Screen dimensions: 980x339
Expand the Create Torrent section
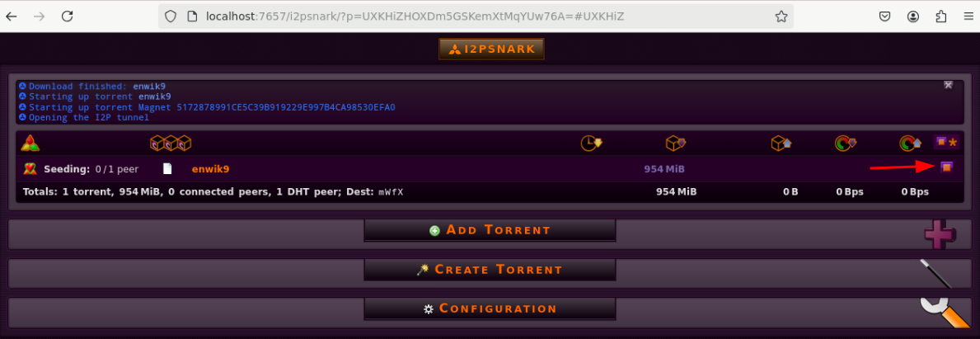click(490, 270)
